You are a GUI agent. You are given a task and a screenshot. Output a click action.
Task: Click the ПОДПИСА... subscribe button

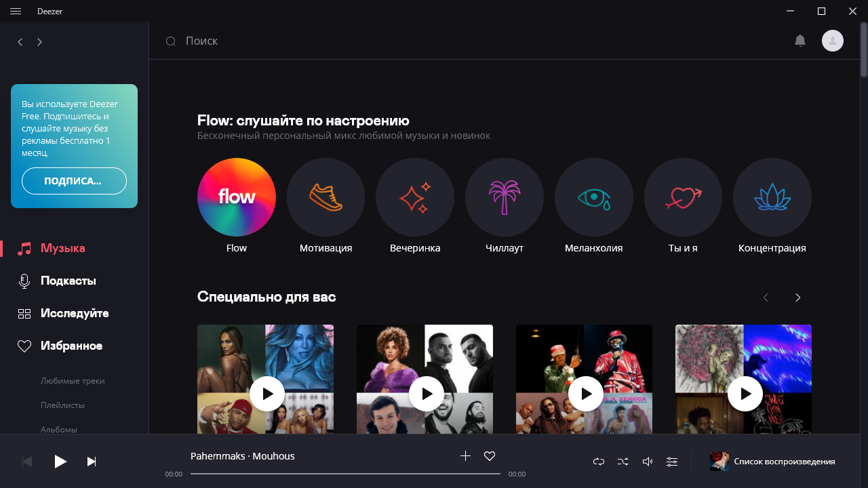click(74, 181)
